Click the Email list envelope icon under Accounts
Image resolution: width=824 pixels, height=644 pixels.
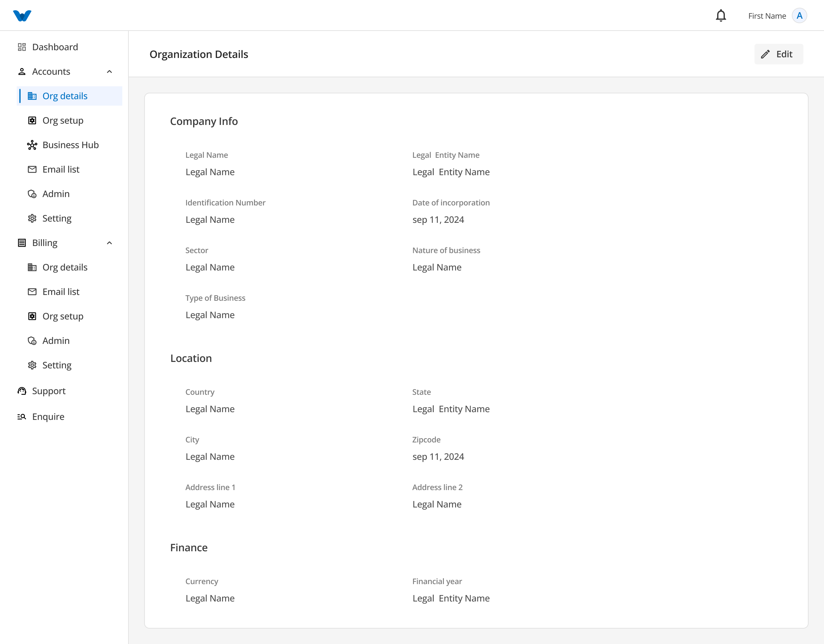[32, 169]
